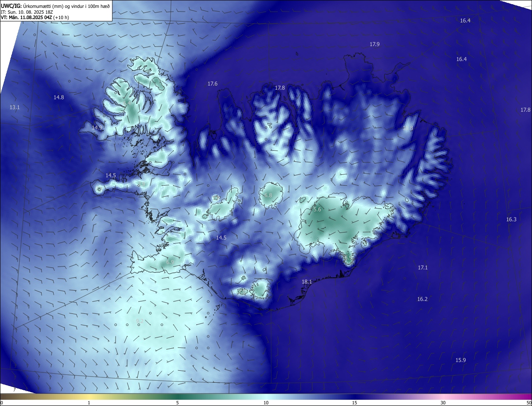Viewport: 532px width, 406px height.
Task: Click the color scale label 5
Action: [177, 403]
